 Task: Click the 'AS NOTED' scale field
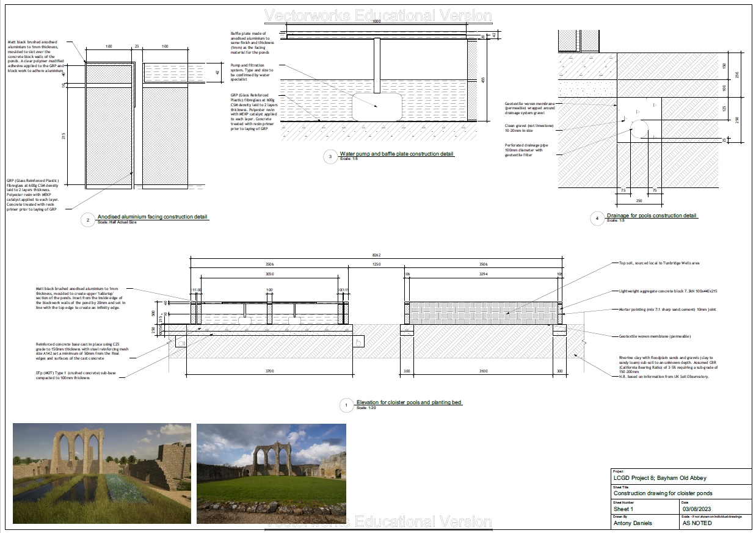pos(697,523)
